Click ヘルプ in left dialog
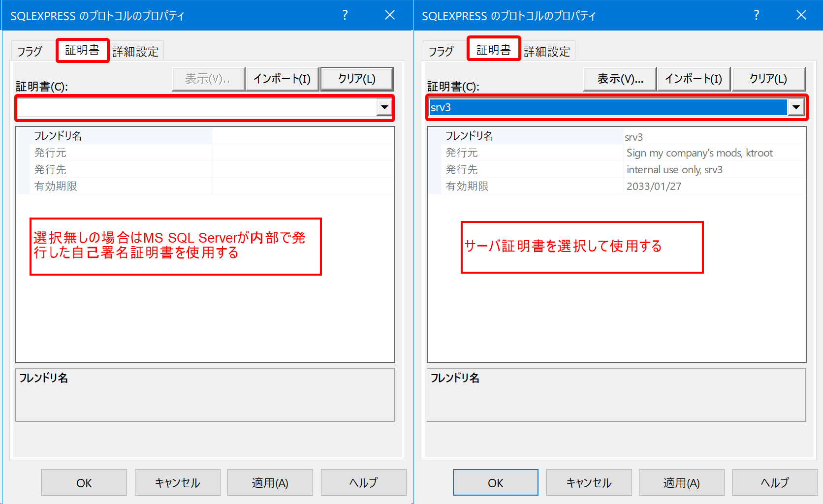The width and height of the screenshot is (823, 504). point(364,482)
